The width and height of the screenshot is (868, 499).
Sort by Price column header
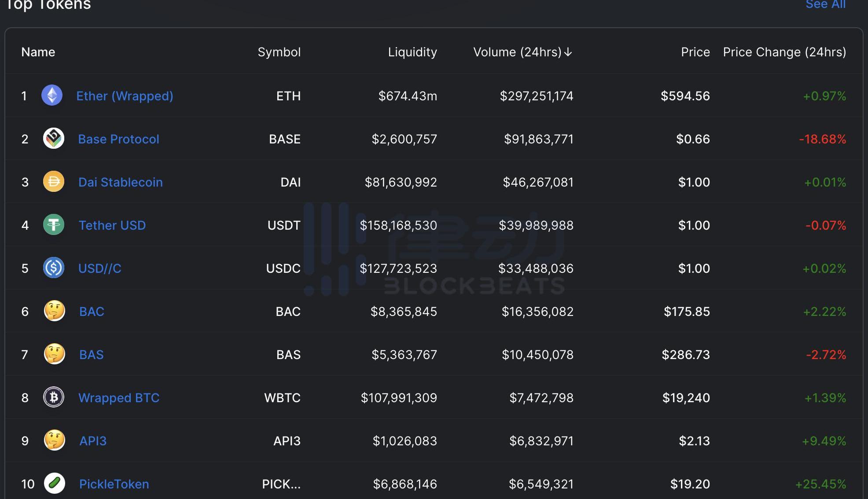tap(695, 52)
